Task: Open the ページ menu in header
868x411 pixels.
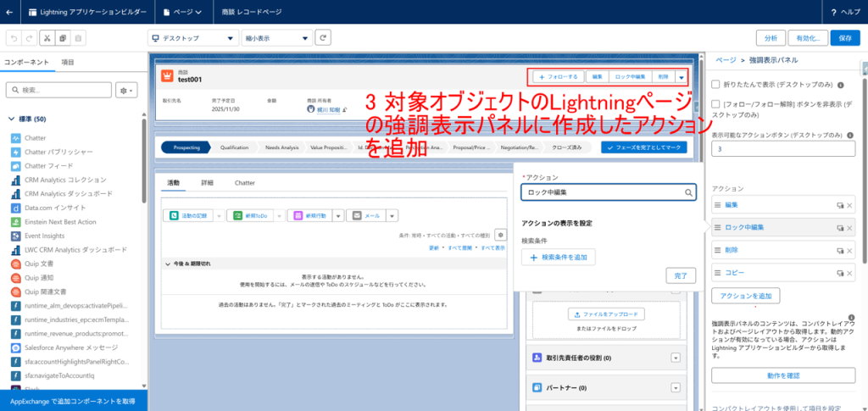Action: click(181, 12)
